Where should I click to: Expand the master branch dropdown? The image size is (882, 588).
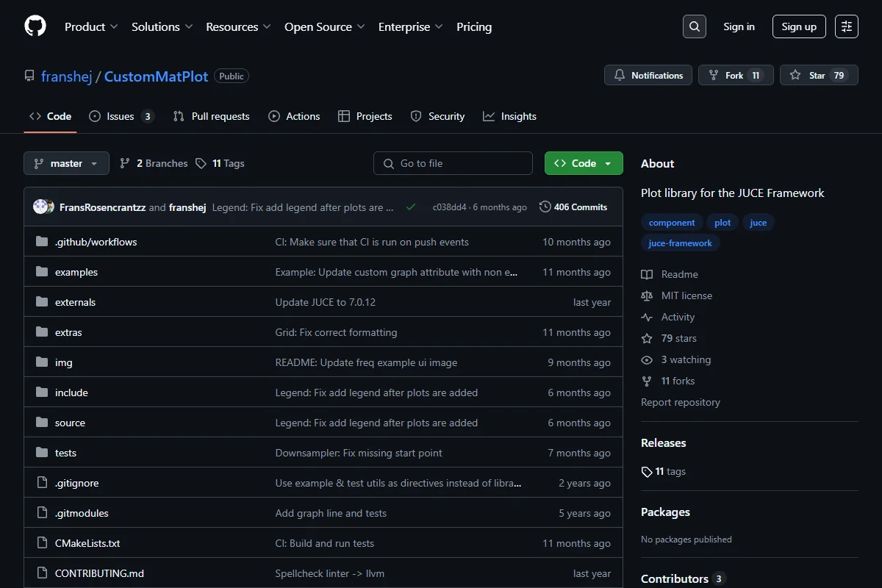(x=66, y=163)
